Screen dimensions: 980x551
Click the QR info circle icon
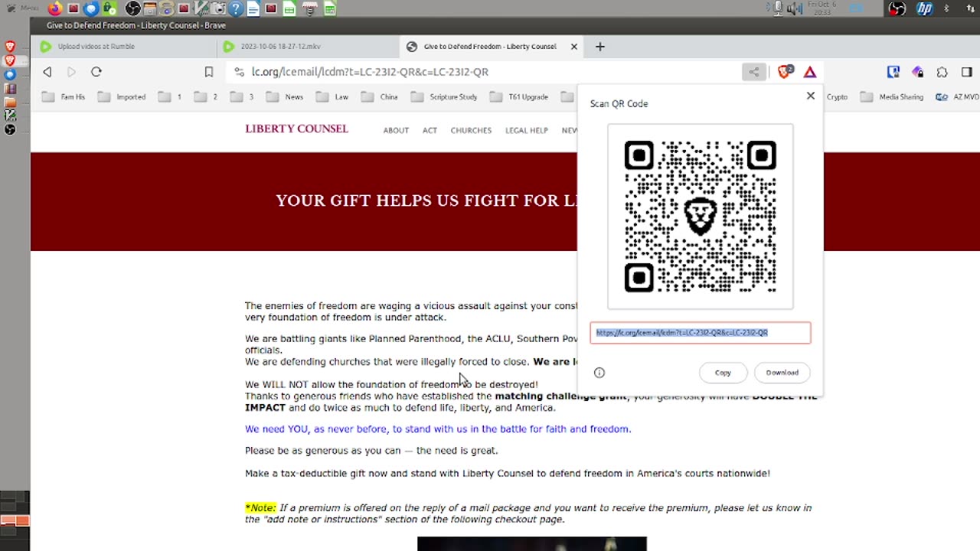pyautogui.click(x=599, y=373)
